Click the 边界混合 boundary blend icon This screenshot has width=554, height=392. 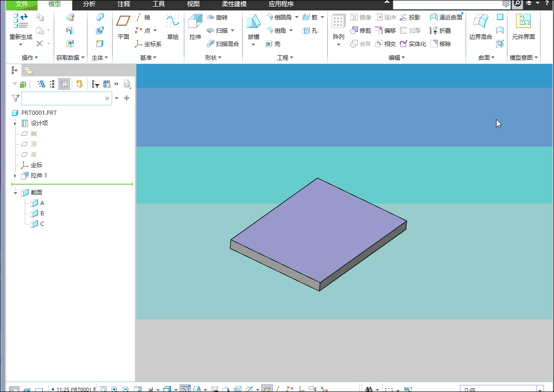(x=480, y=22)
